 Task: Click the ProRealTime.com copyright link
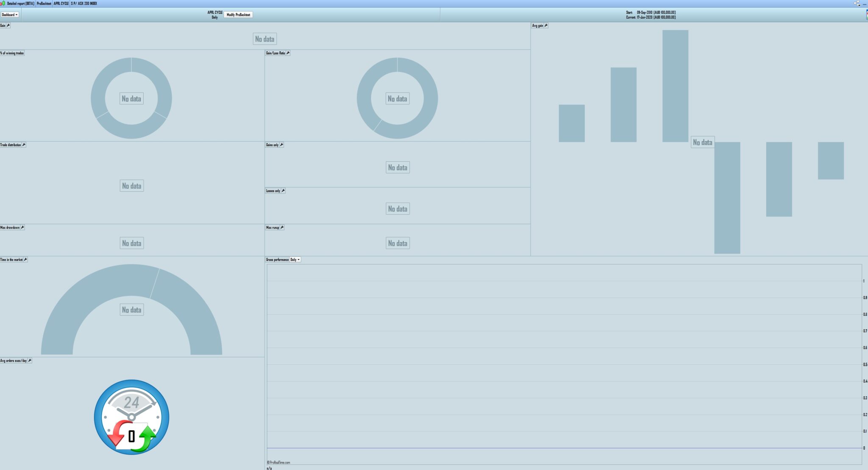pyautogui.click(x=279, y=462)
